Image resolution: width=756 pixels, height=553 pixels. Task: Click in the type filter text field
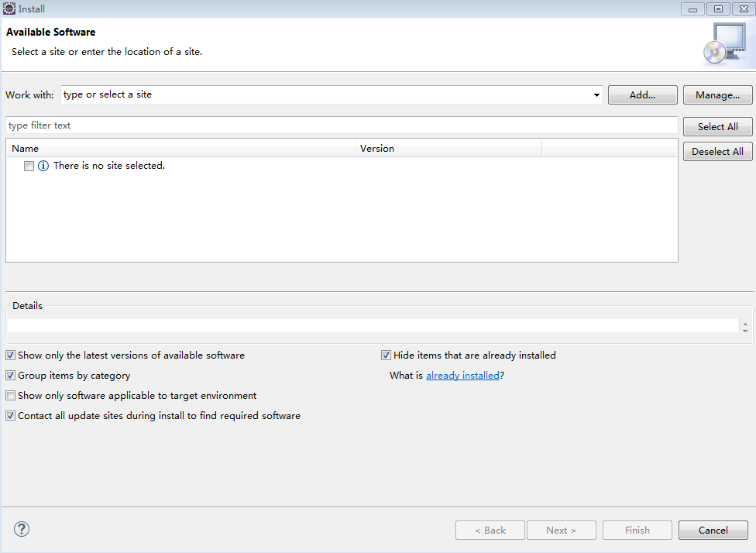tap(341, 125)
